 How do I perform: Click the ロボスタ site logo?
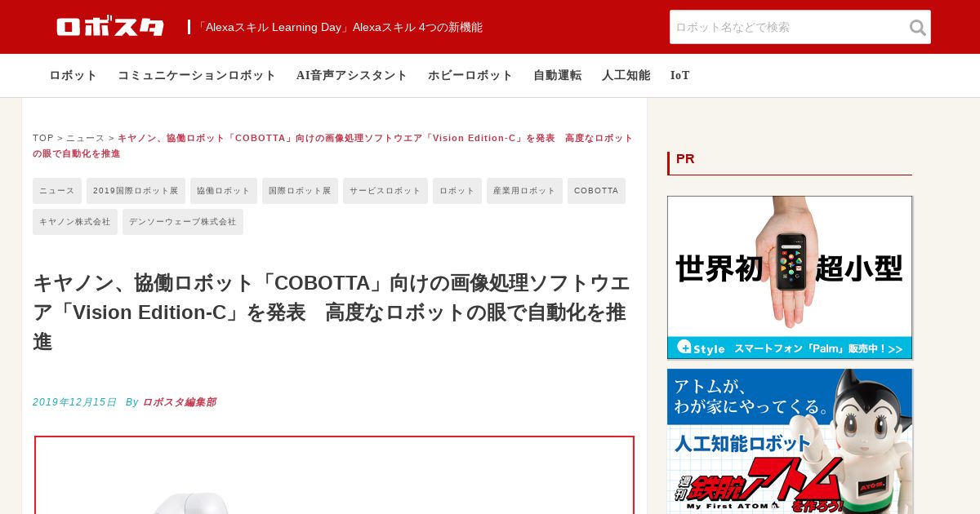pos(110,27)
